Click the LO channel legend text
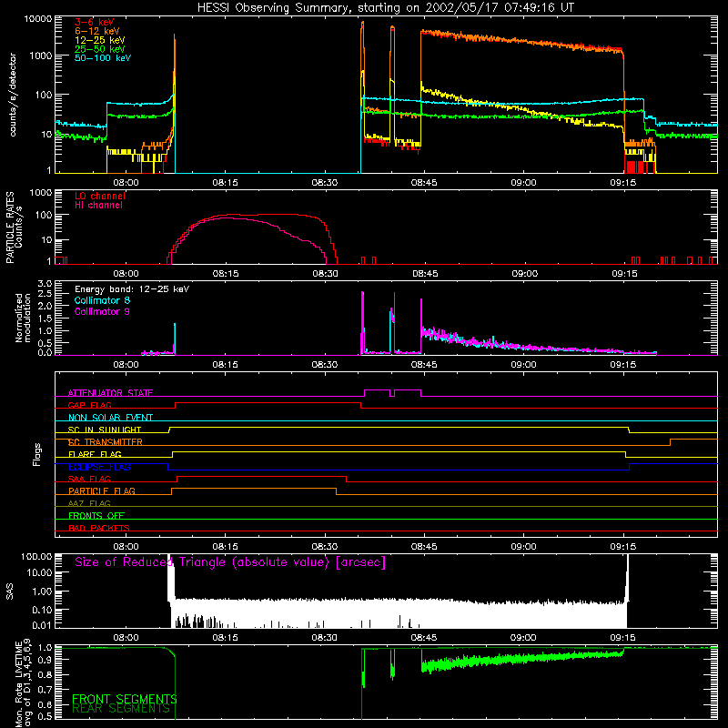The width and height of the screenshot is (728, 728). pyautogui.click(x=100, y=196)
